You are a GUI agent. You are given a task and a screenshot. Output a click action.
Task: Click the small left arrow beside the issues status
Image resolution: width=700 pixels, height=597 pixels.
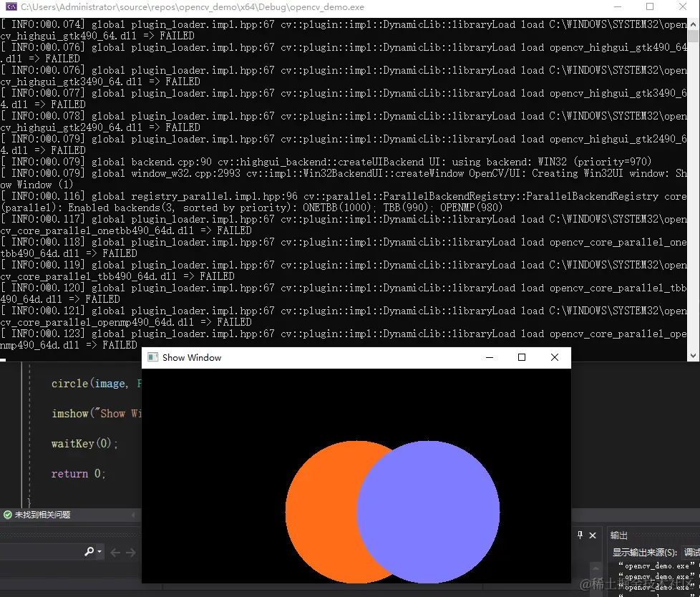coord(133,515)
